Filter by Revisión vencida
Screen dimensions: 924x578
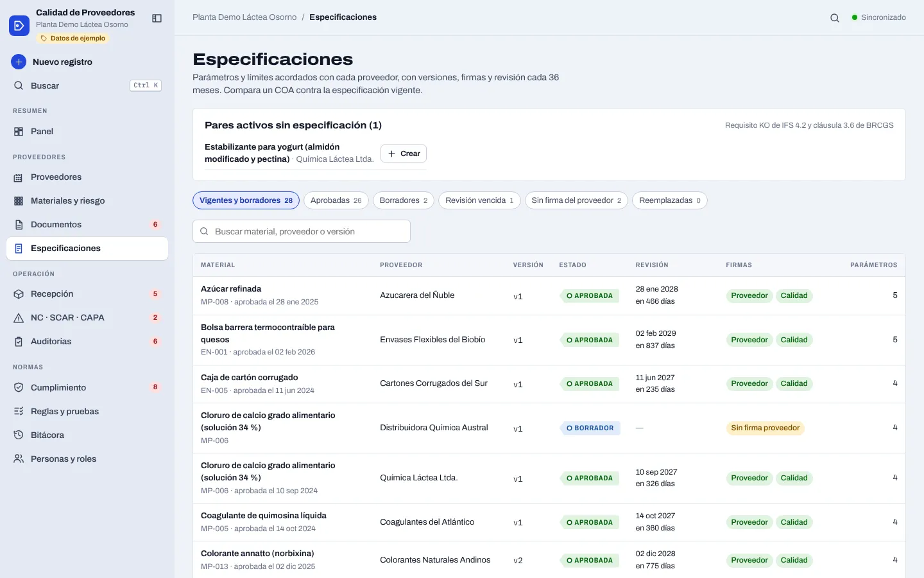[x=479, y=200]
